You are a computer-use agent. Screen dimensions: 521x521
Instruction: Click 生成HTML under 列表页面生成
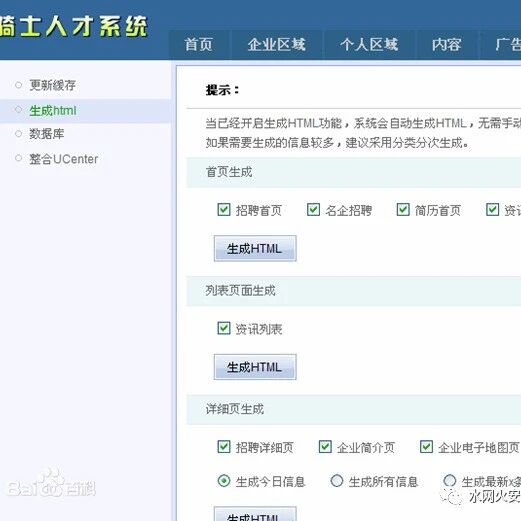point(255,367)
